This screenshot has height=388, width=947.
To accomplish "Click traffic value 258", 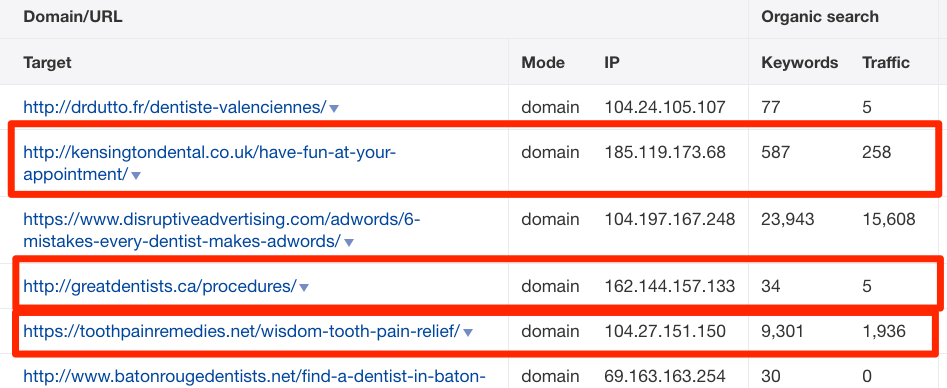I will point(877,152).
